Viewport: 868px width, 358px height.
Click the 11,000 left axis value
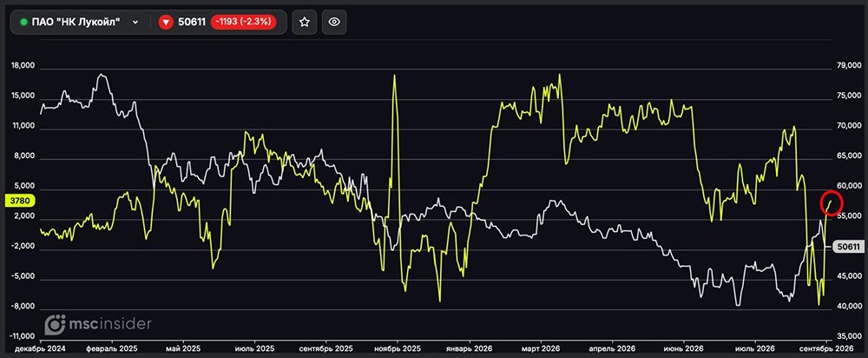tap(23, 126)
